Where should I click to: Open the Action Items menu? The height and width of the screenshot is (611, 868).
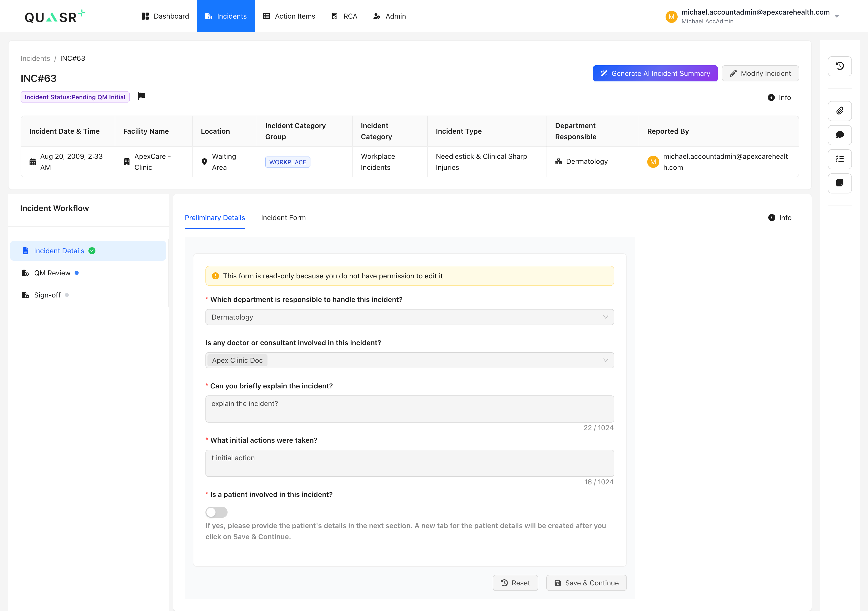tap(289, 16)
